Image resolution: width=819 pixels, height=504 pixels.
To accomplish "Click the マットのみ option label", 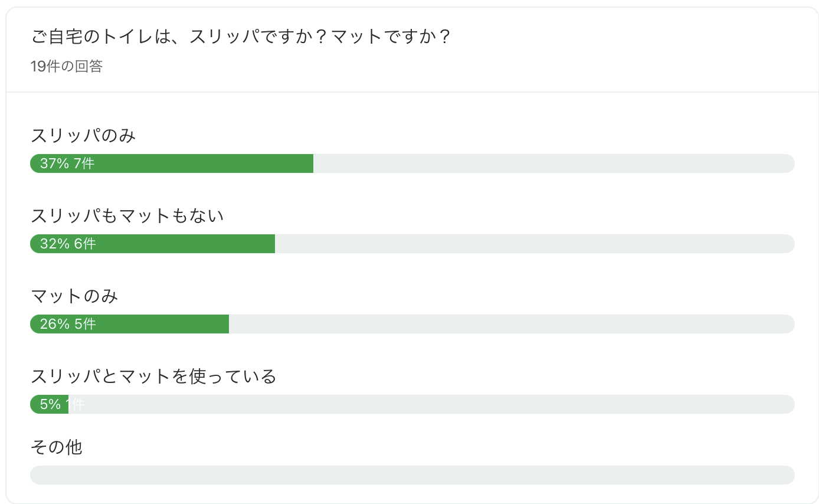I will coord(74,296).
